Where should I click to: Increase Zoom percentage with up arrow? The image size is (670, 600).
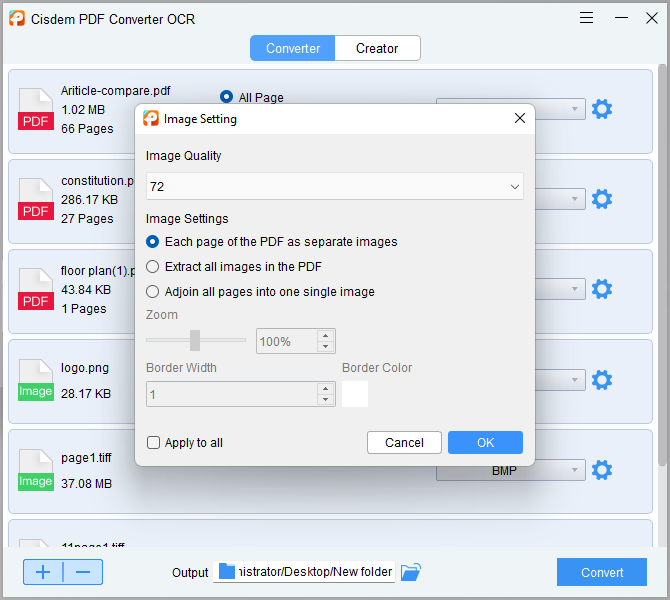(326, 335)
